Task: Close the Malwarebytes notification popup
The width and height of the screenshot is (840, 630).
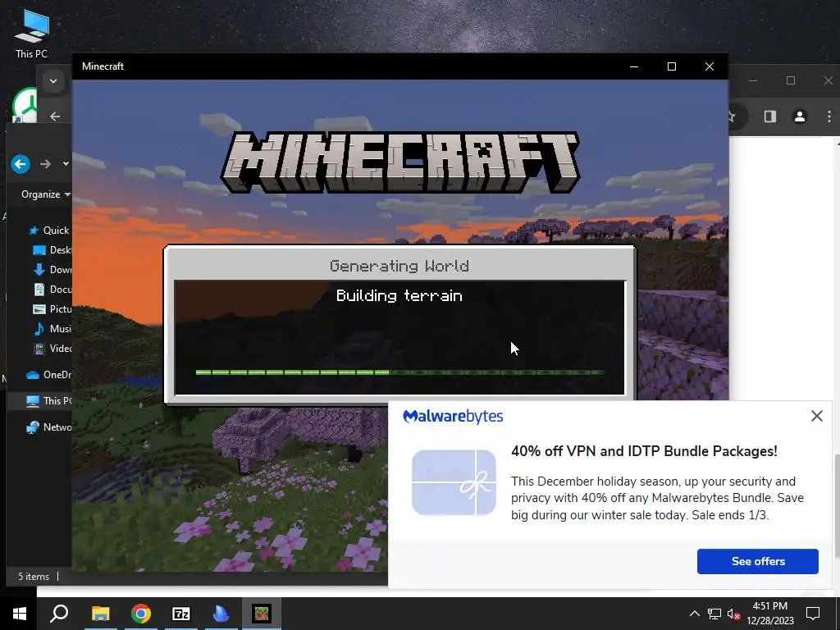Action: pyautogui.click(x=816, y=416)
